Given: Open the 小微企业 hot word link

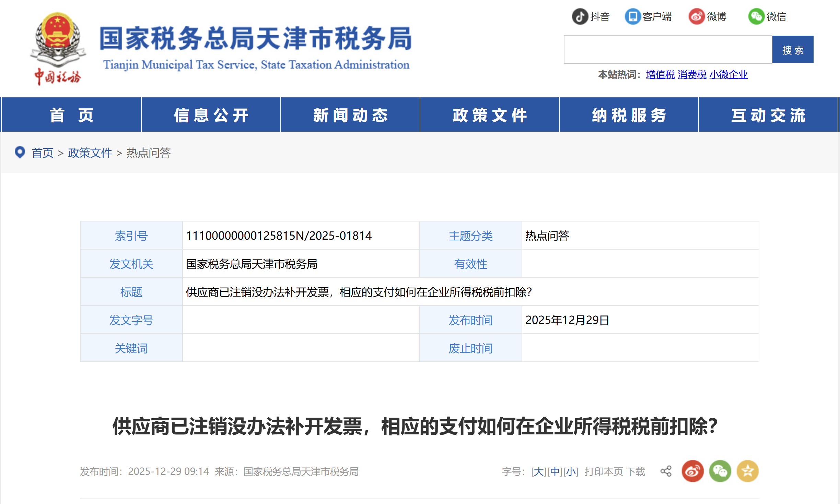Looking at the screenshot, I should tap(729, 74).
